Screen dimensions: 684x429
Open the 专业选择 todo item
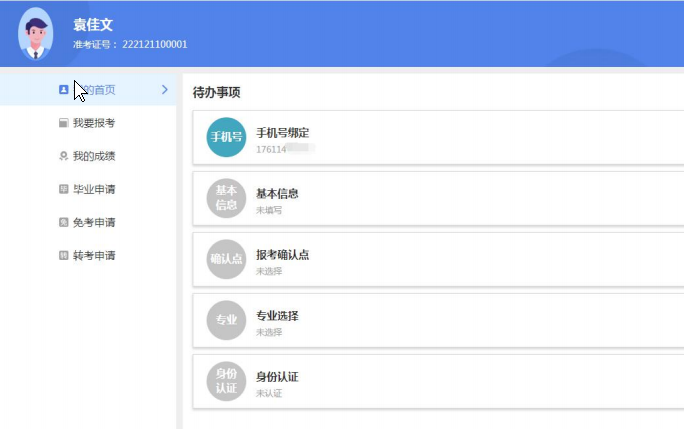[438, 321]
